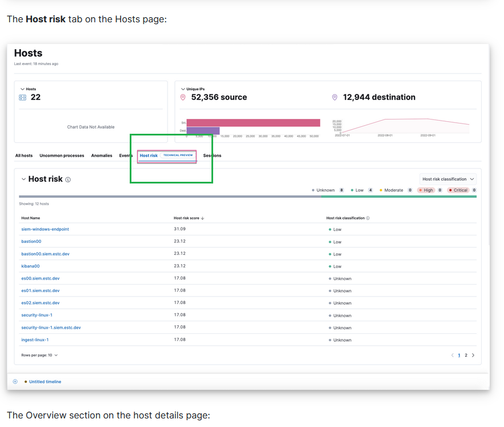Image resolution: width=504 pixels, height=427 pixels.
Task: Go to the next page arrow
Action: pyautogui.click(x=473, y=356)
